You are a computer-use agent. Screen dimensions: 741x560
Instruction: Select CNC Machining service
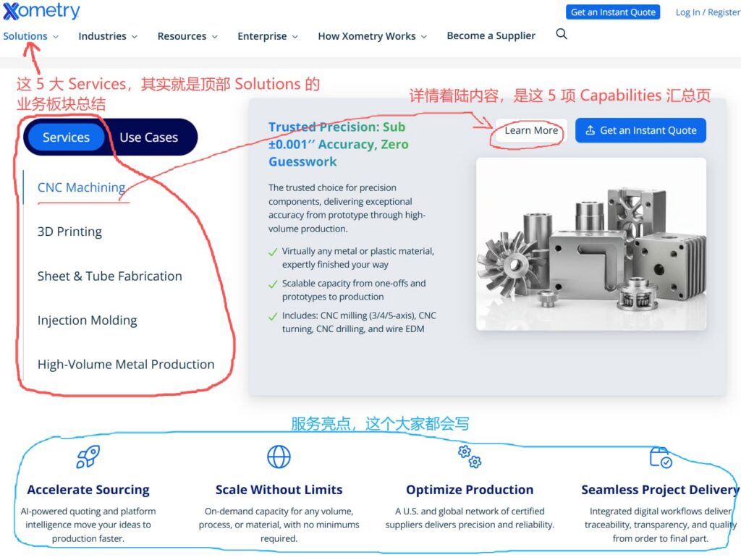tap(81, 187)
